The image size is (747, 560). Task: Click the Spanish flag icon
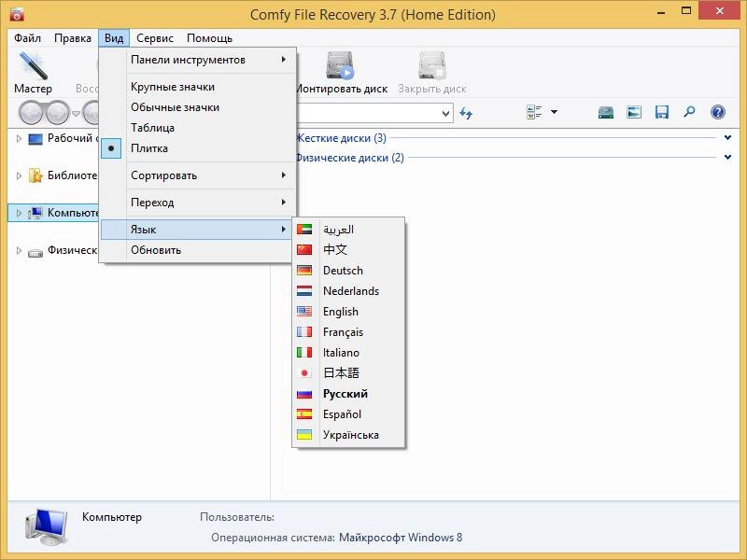[x=304, y=414]
